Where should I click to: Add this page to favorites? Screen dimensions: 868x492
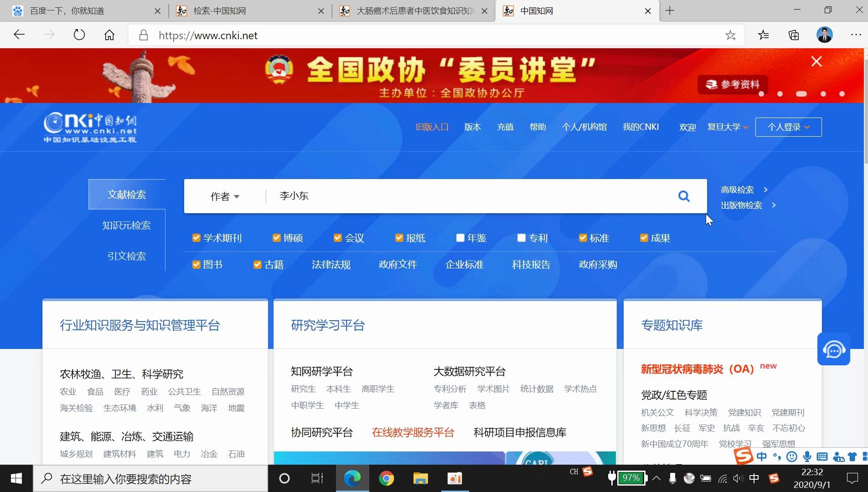tap(730, 35)
